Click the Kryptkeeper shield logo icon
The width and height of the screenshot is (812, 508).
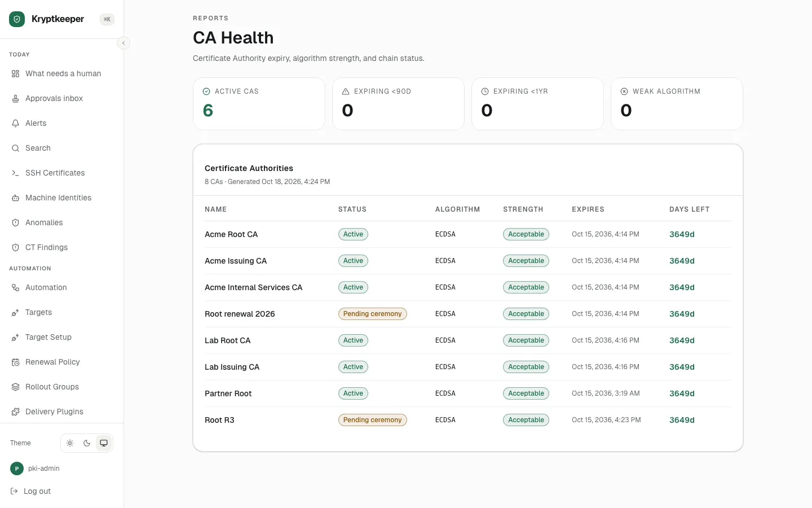click(x=17, y=19)
